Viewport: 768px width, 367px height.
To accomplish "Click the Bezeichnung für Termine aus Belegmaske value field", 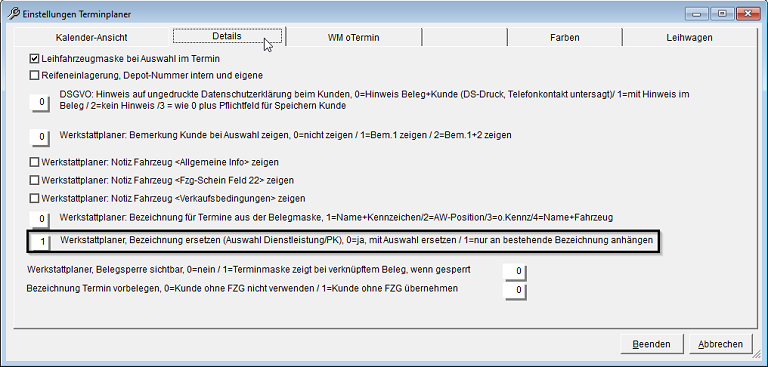I will tap(41, 219).
